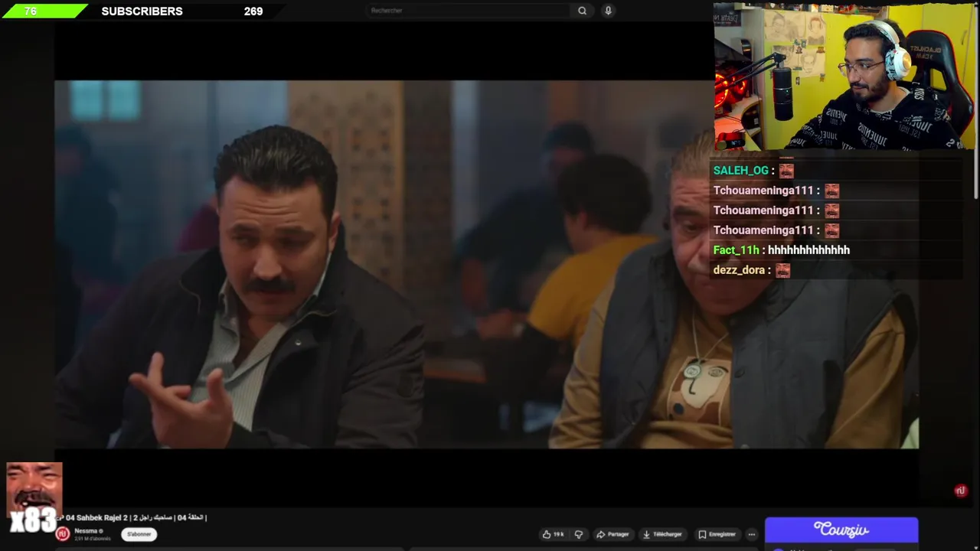
Task: Click the search magnifier icon
Action: point(582,11)
